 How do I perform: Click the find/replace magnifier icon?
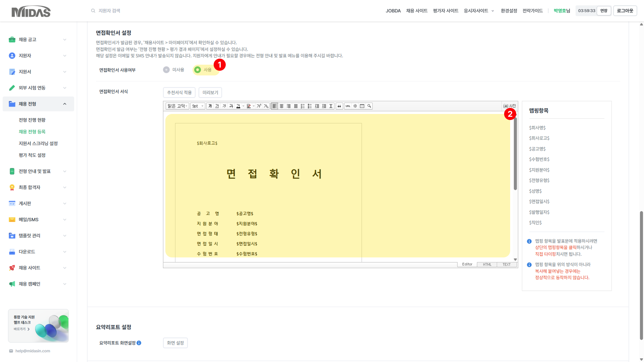point(369,106)
